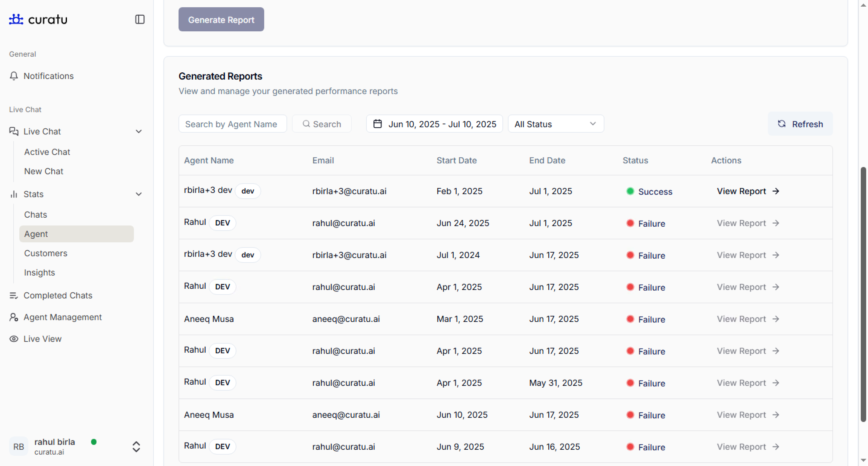This screenshot has width=868, height=466.
Task: Open Insights in the sidebar
Action: [x=40, y=272]
